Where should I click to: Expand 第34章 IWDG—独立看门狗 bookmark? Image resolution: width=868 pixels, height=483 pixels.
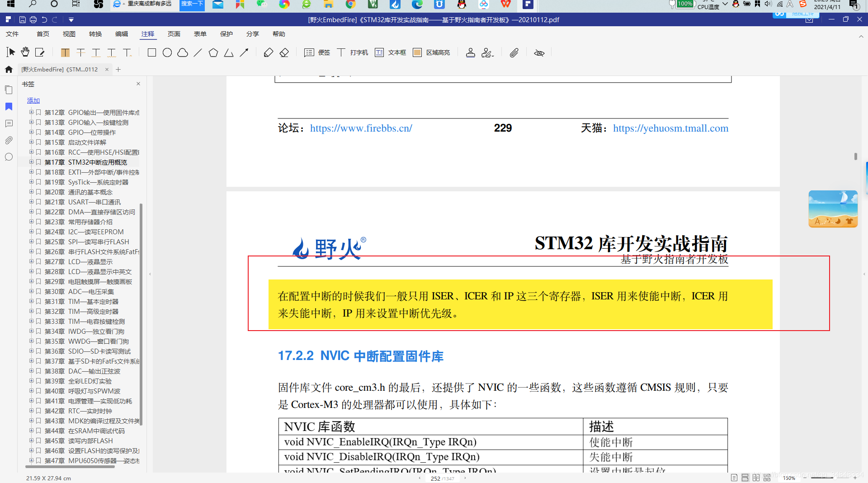point(31,331)
